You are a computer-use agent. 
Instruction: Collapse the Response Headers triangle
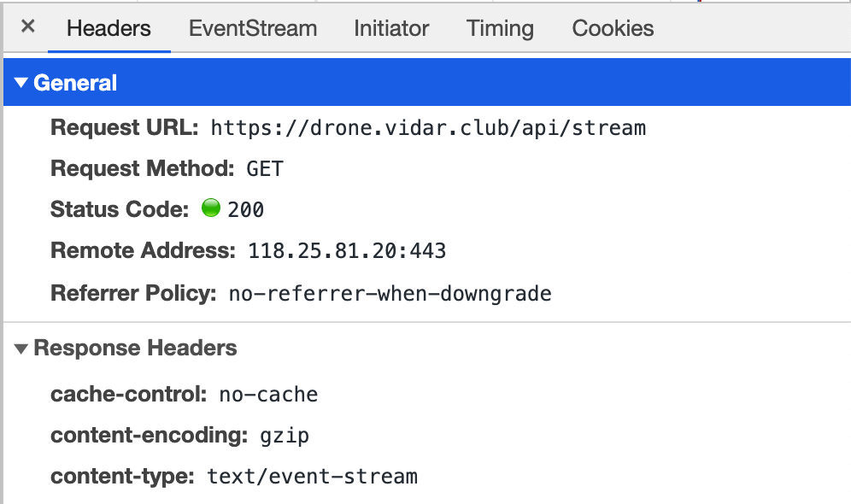[x=22, y=349]
